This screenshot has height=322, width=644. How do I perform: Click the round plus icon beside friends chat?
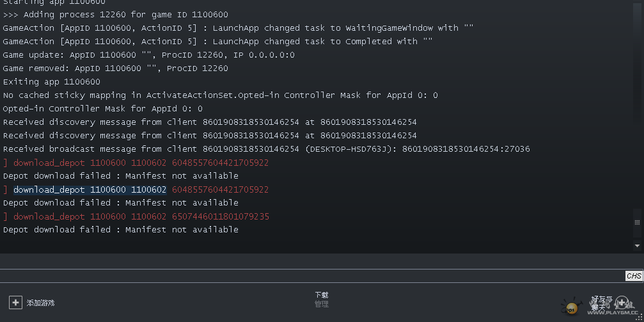622,303
